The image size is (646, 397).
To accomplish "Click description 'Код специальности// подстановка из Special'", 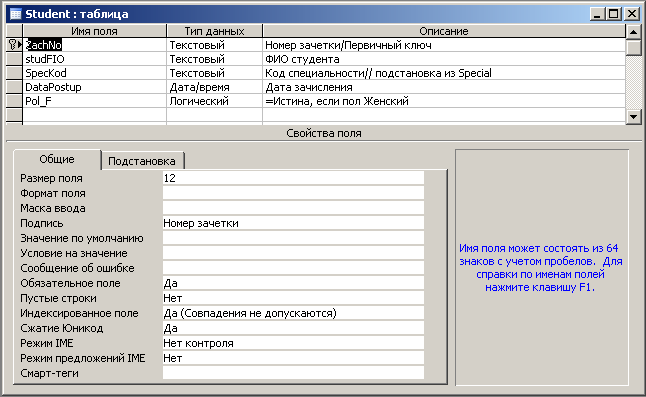I will click(444, 73).
